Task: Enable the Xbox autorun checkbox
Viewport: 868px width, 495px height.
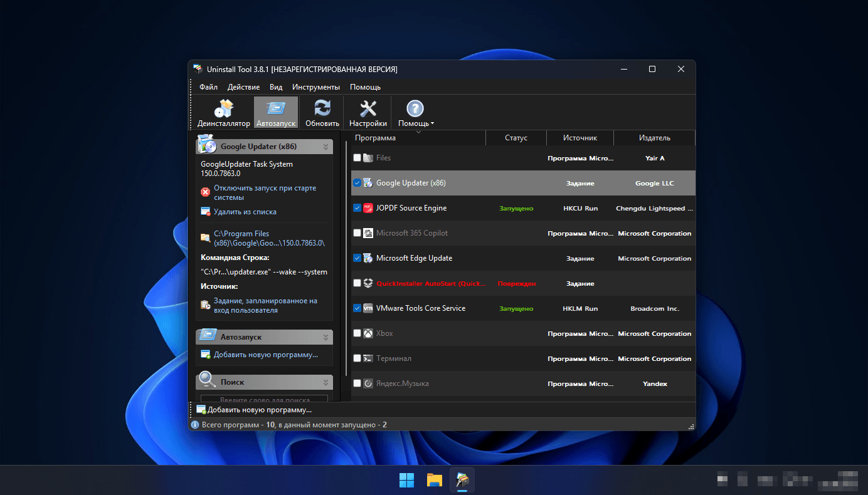Action: click(x=357, y=333)
